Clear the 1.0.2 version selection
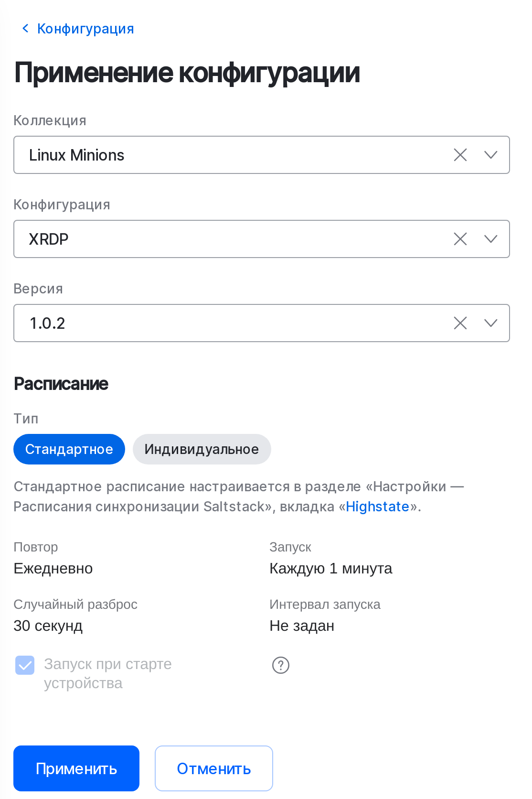 (460, 323)
